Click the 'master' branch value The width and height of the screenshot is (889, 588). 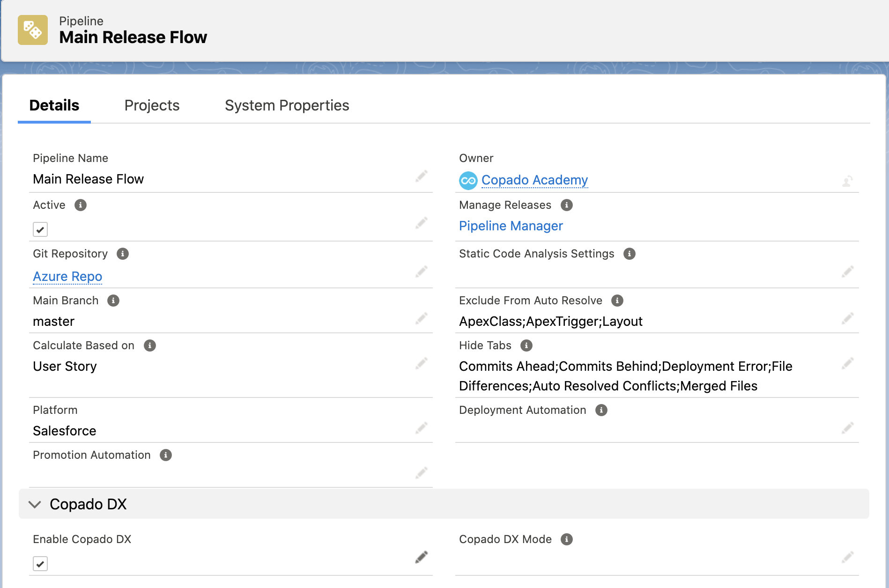click(x=54, y=322)
